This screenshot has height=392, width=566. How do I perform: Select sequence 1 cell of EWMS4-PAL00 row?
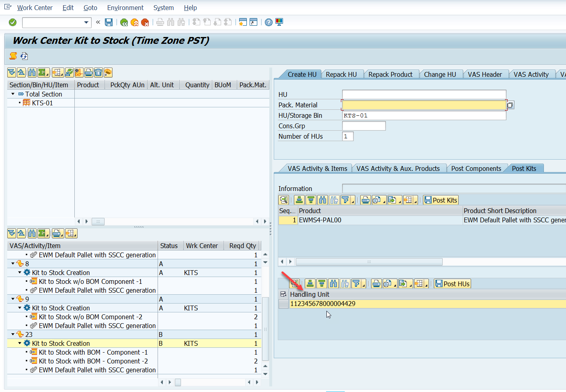[x=288, y=220]
